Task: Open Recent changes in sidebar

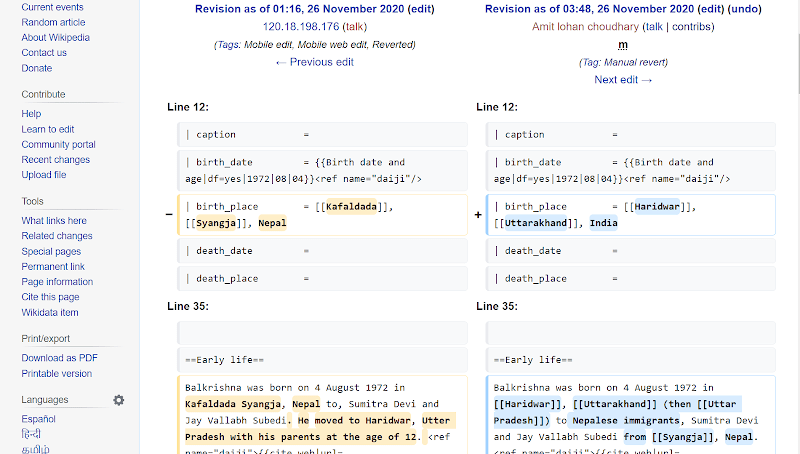Action: (x=56, y=160)
